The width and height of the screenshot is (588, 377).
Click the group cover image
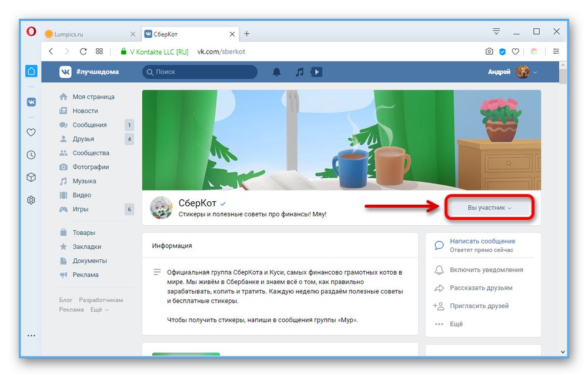pos(341,140)
